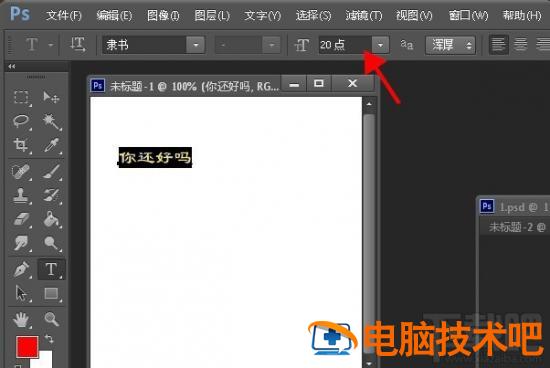Align text center
Screen dimensions: 550x368
(x=520, y=45)
